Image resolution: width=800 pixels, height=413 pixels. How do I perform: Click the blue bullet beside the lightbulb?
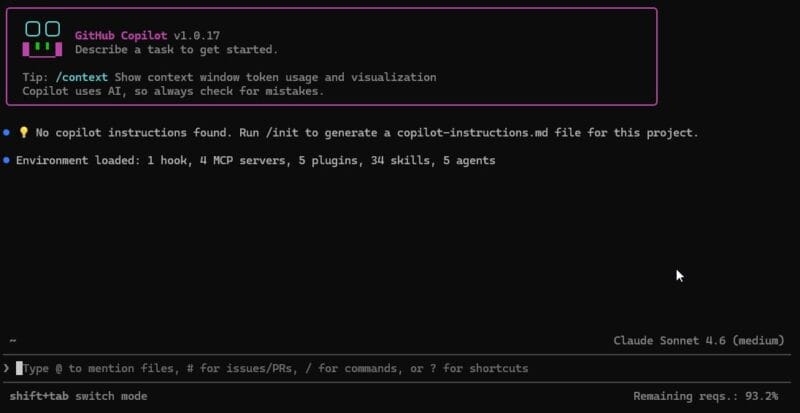tap(7, 133)
